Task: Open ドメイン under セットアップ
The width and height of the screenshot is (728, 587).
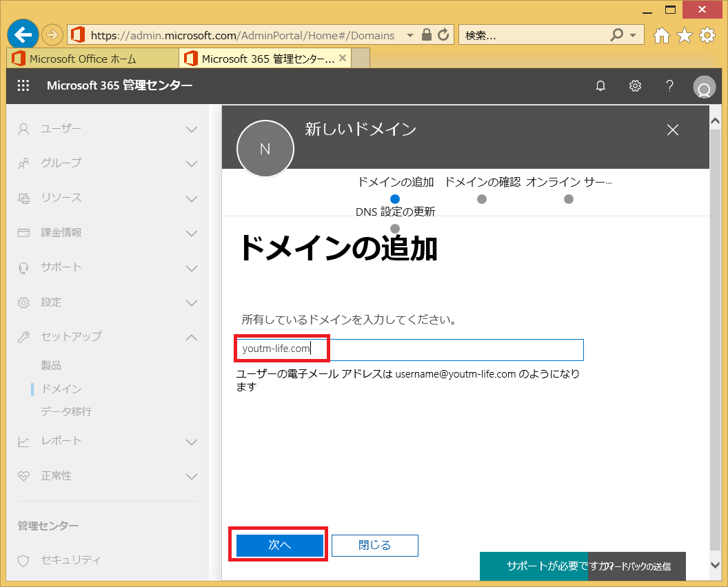Action: pyautogui.click(x=61, y=389)
